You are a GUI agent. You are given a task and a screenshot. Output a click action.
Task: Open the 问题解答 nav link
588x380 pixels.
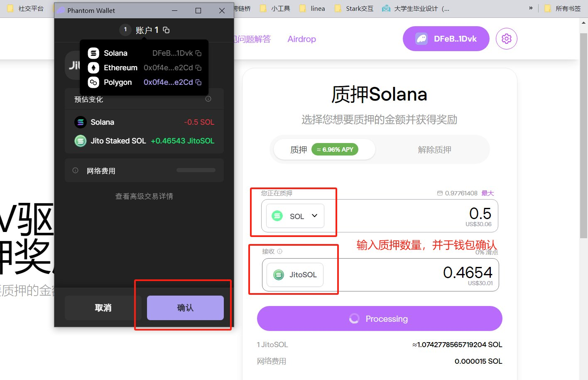(252, 39)
